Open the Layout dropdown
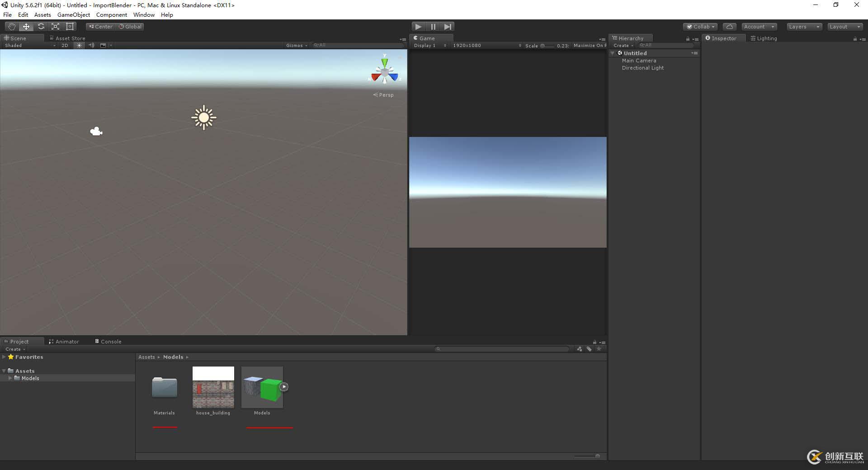 845,27
